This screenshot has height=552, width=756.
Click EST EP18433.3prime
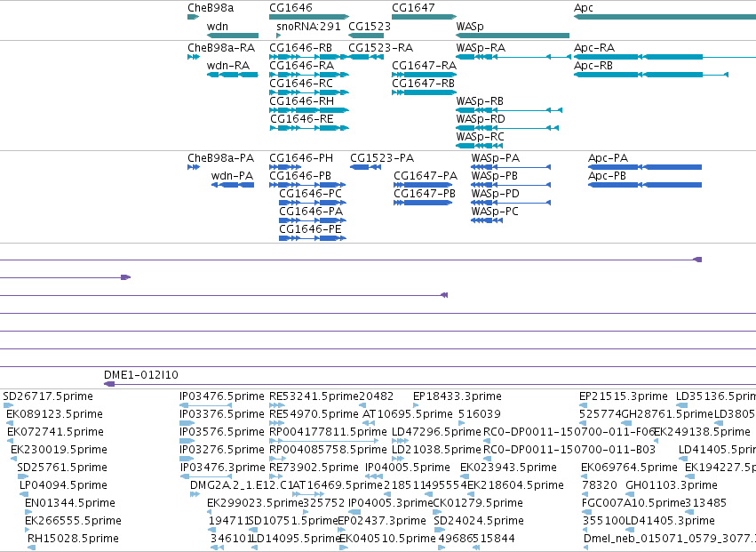click(x=416, y=405)
